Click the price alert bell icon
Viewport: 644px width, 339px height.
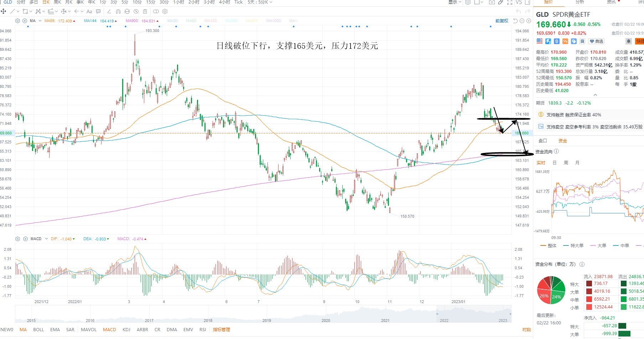[629, 41]
